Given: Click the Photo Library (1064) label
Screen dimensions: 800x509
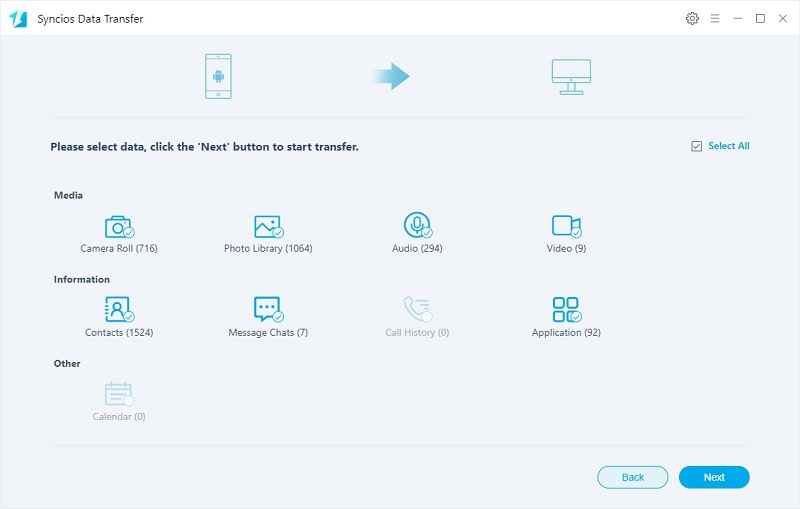Looking at the screenshot, I should 268,248.
